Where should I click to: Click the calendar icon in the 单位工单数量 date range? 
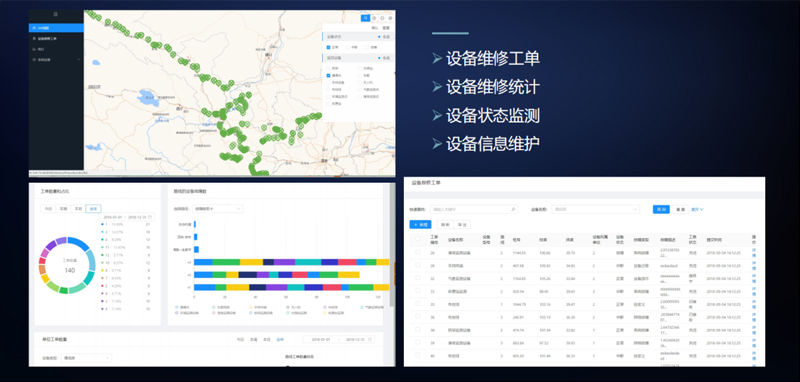coord(370,339)
